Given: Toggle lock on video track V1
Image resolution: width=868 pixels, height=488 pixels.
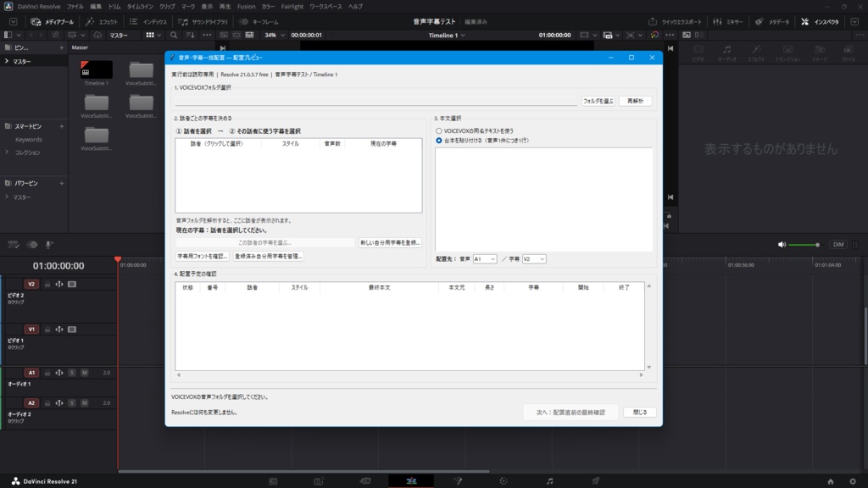Looking at the screenshot, I should pos(47,330).
